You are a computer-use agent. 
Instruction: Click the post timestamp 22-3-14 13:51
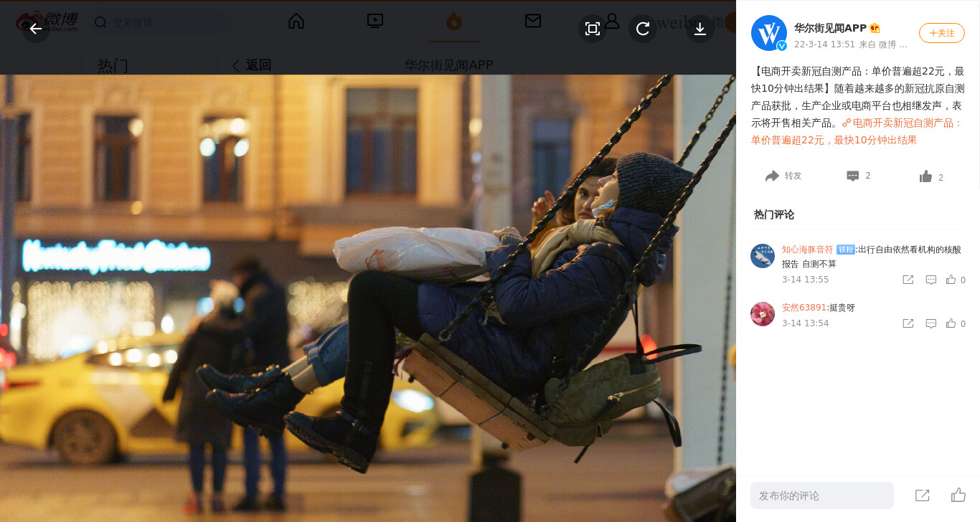click(x=824, y=44)
